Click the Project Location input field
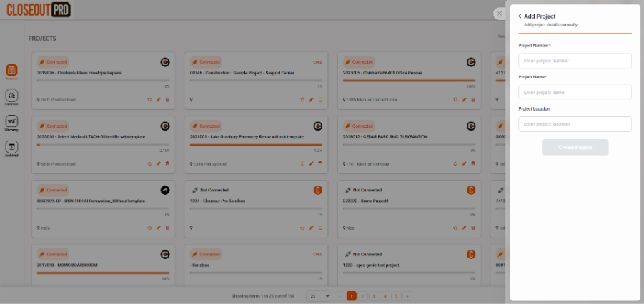Viewport: 644px width, 304px height. [x=575, y=124]
